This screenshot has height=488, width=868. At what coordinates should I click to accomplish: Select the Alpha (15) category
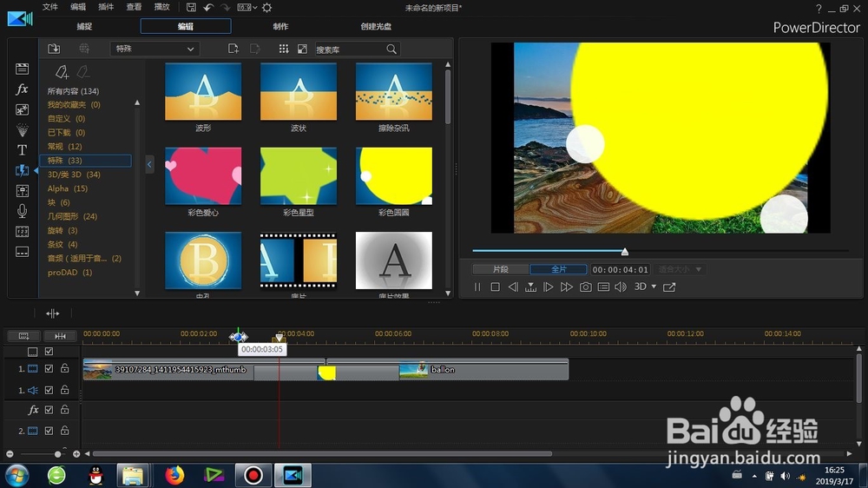[68, 188]
